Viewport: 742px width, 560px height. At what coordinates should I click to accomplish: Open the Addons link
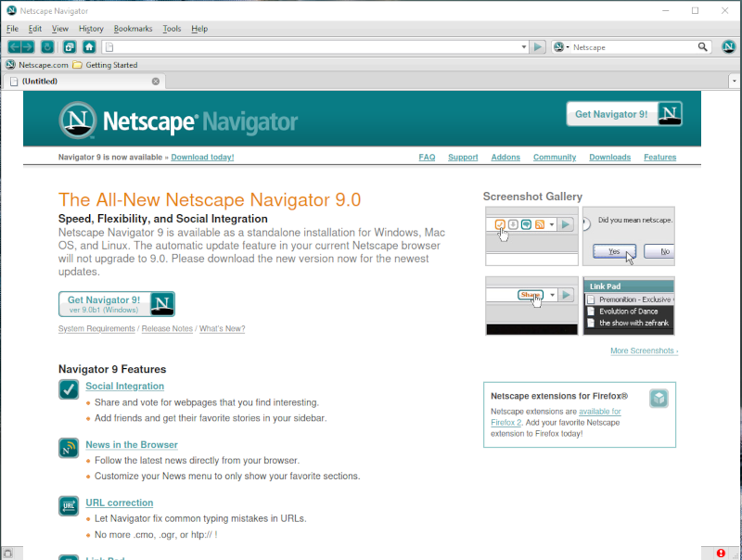click(505, 157)
